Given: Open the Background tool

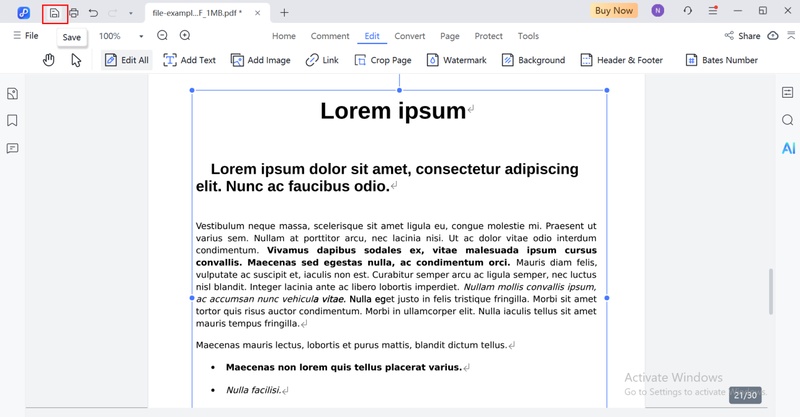Looking at the screenshot, I should tap(533, 60).
